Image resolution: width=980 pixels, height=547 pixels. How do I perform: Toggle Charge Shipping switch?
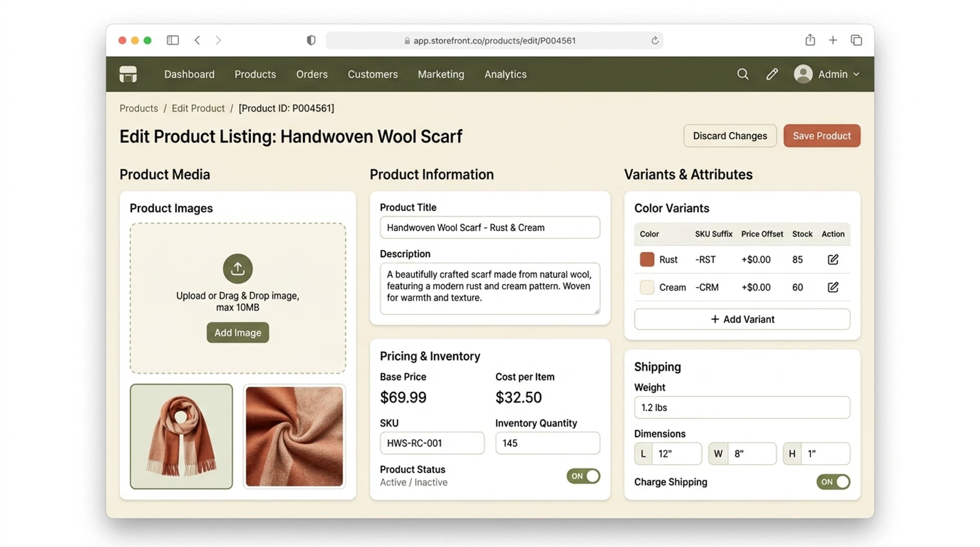833,482
